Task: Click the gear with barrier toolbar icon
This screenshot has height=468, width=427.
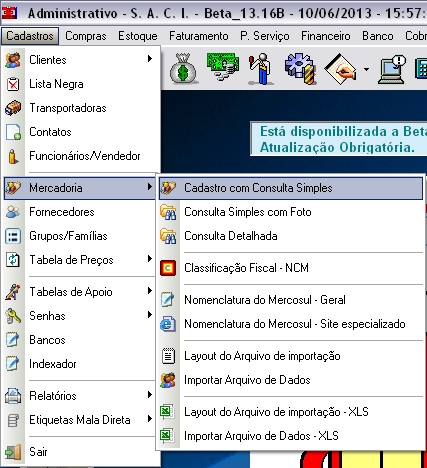Action: pos(299,68)
